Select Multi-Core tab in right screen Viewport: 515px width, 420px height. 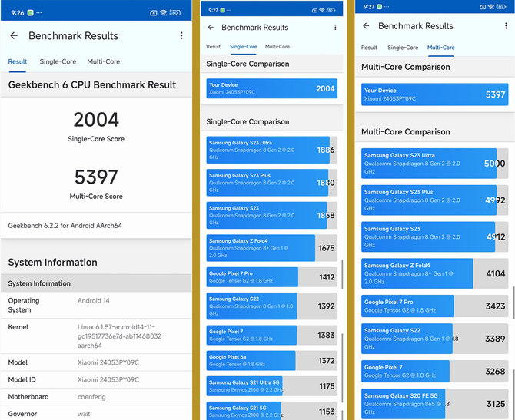coord(440,48)
